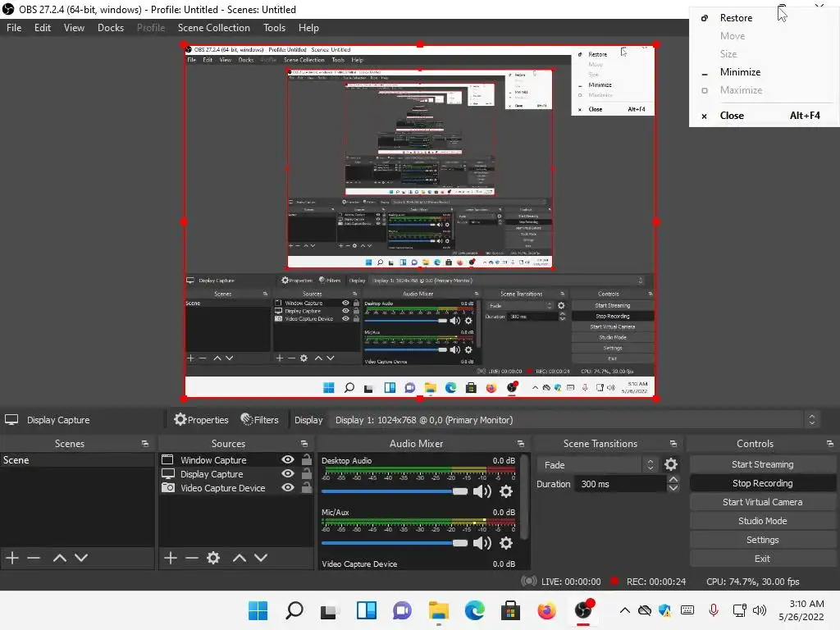Click Stop Recording button
This screenshot has height=630, width=840.
click(x=762, y=483)
